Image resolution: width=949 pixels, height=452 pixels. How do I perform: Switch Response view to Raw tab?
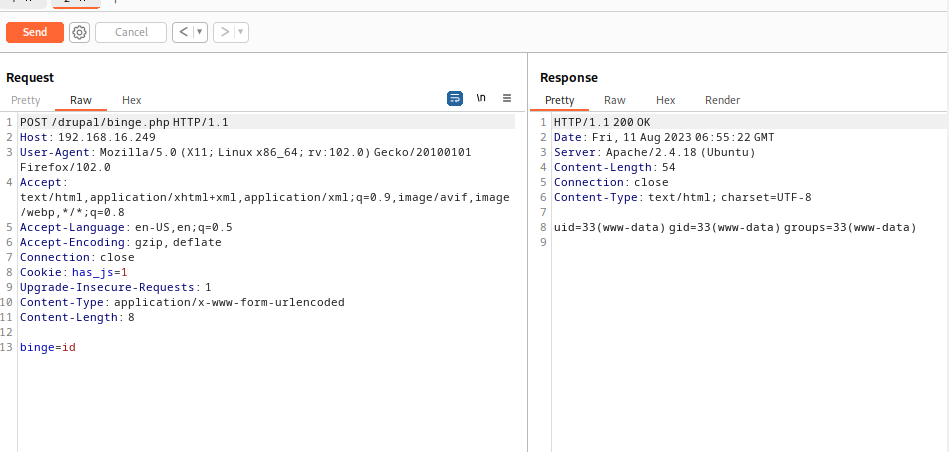click(614, 100)
